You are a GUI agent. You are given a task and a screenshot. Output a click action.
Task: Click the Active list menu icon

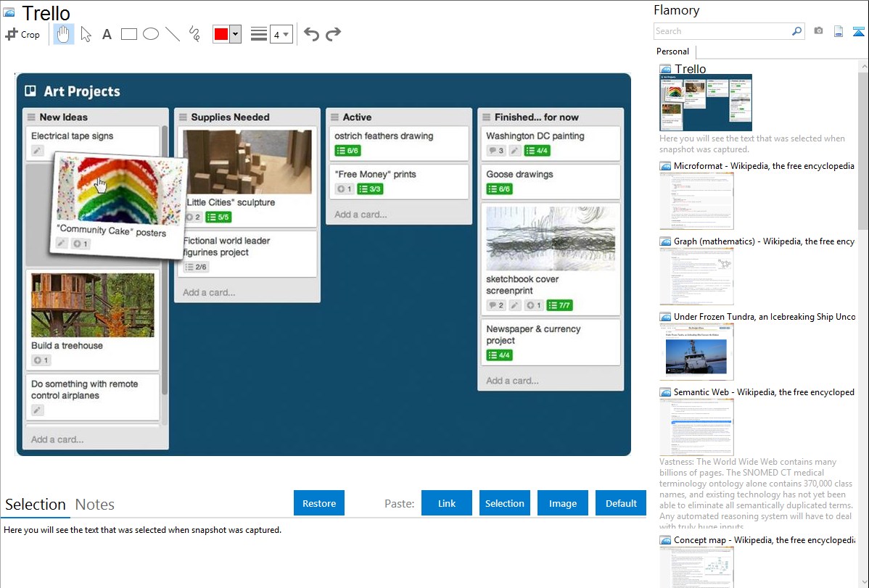334,117
